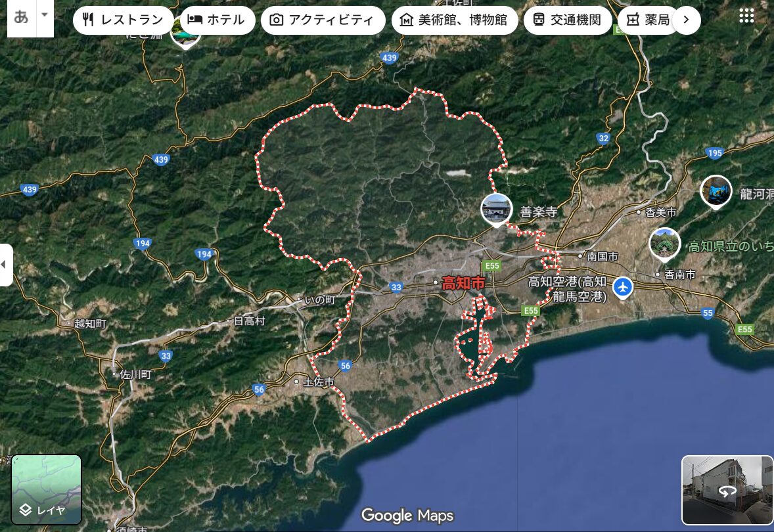Filter by アクティビティ chip
The height and width of the screenshot is (532, 774).
tap(323, 20)
